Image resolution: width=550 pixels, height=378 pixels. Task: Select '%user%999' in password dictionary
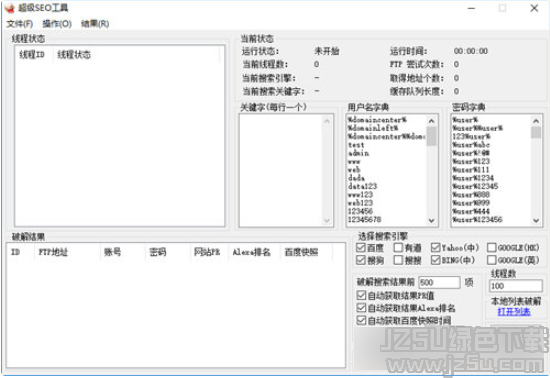pyautogui.click(x=471, y=203)
